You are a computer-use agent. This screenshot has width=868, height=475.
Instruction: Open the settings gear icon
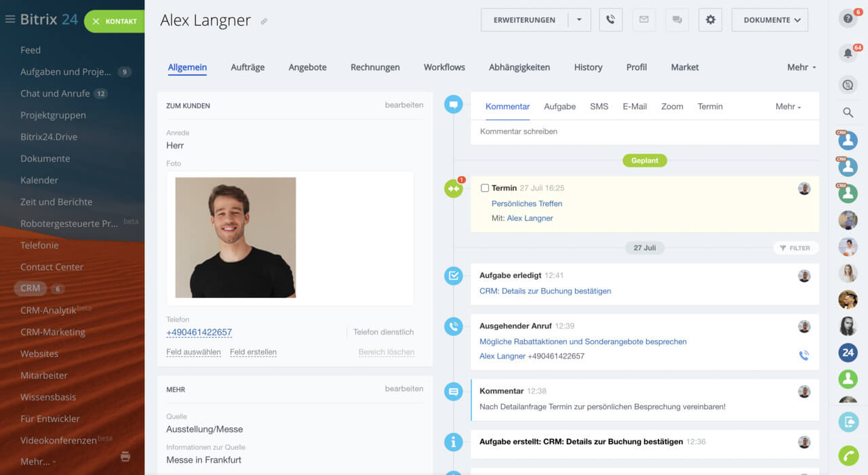click(x=710, y=20)
